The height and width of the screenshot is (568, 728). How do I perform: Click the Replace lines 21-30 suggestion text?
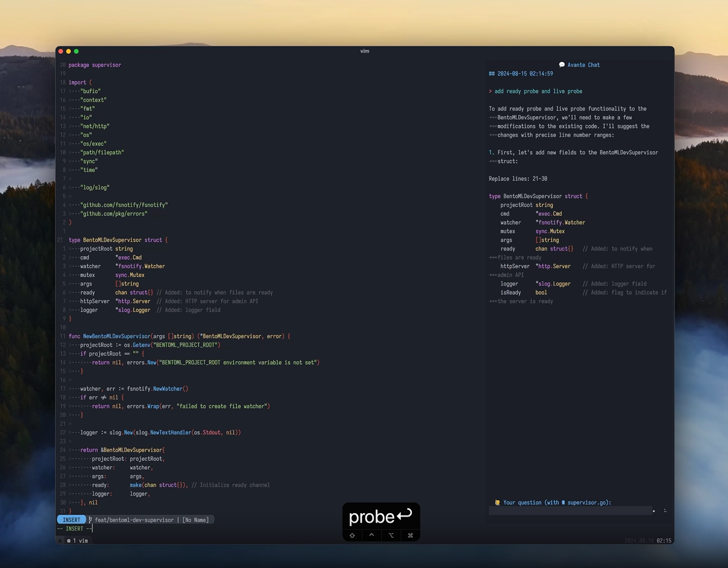click(x=518, y=179)
